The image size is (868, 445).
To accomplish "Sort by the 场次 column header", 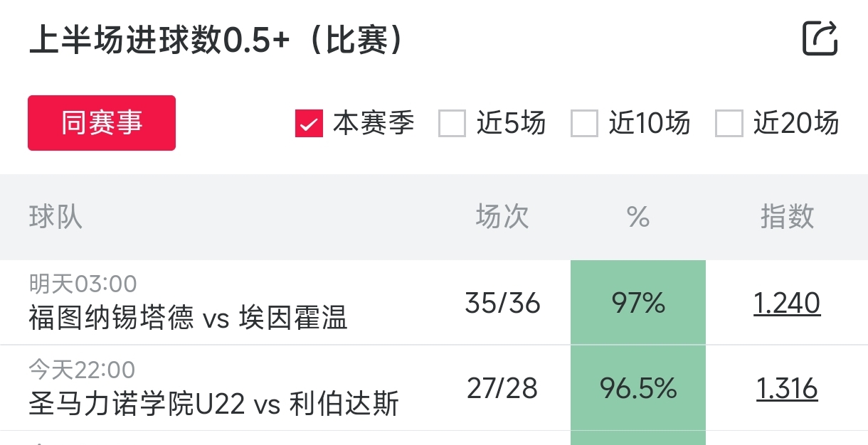I will point(502,217).
